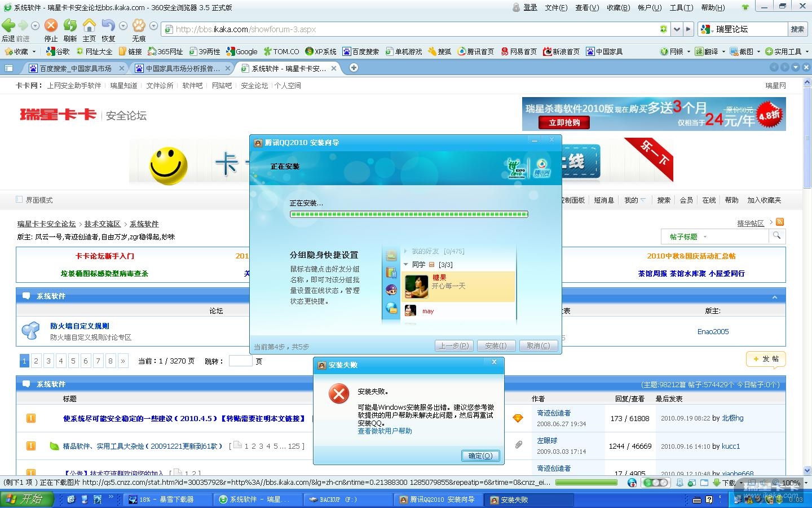Viewport: 812px width, 508px height.
Task: Open the dropdown arrow next to 恢复
Action: tap(123, 26)
